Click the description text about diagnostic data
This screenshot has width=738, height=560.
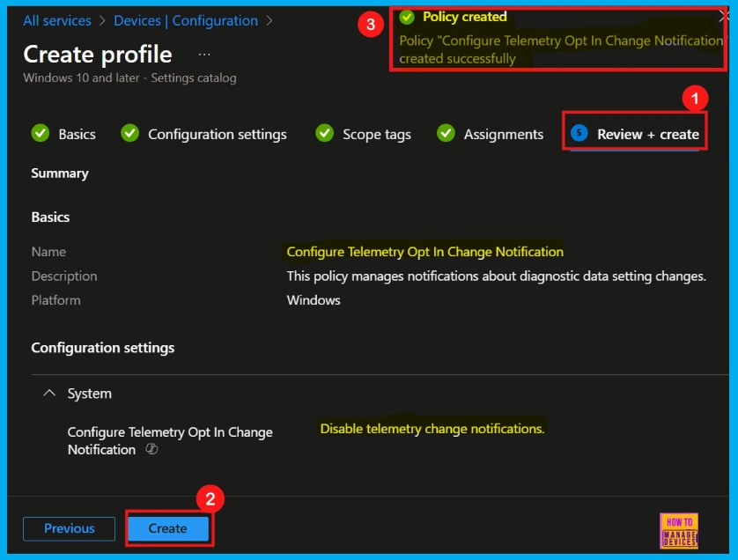(x=496, y=276)
